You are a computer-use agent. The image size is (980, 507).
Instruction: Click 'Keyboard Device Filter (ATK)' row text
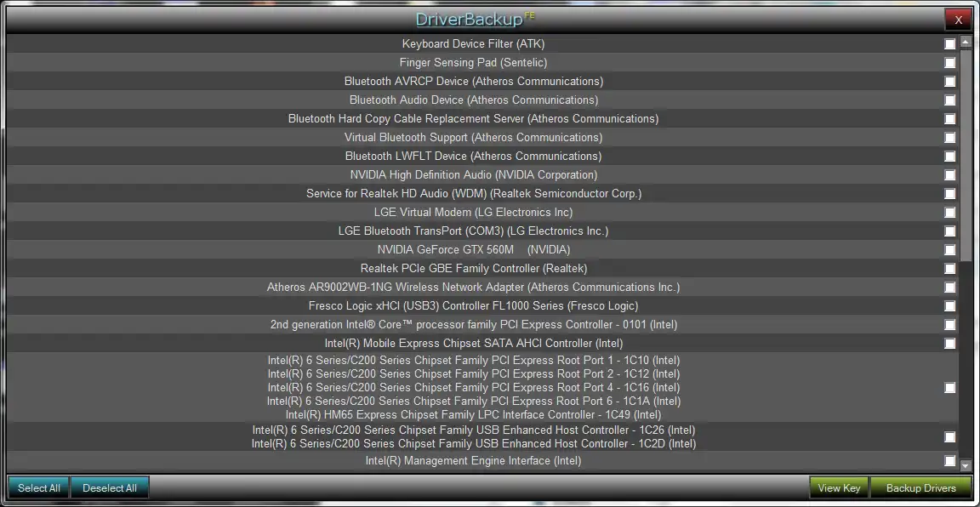point(473,43)
